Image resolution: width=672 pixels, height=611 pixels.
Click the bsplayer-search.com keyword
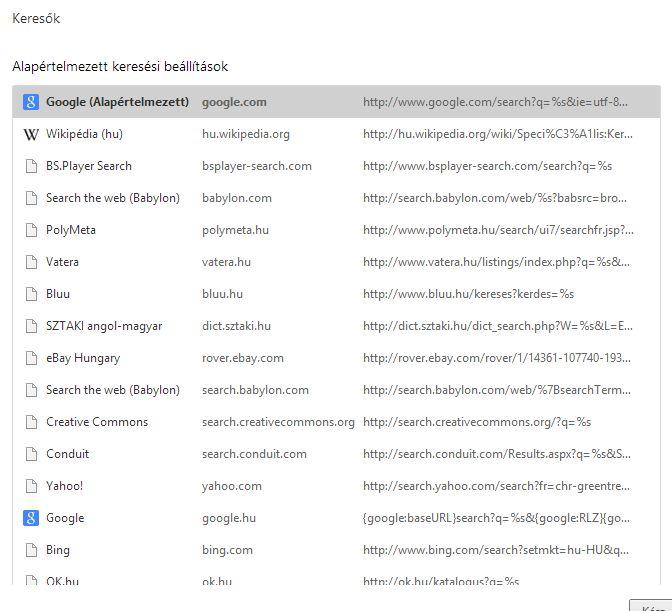coord(257,166)
